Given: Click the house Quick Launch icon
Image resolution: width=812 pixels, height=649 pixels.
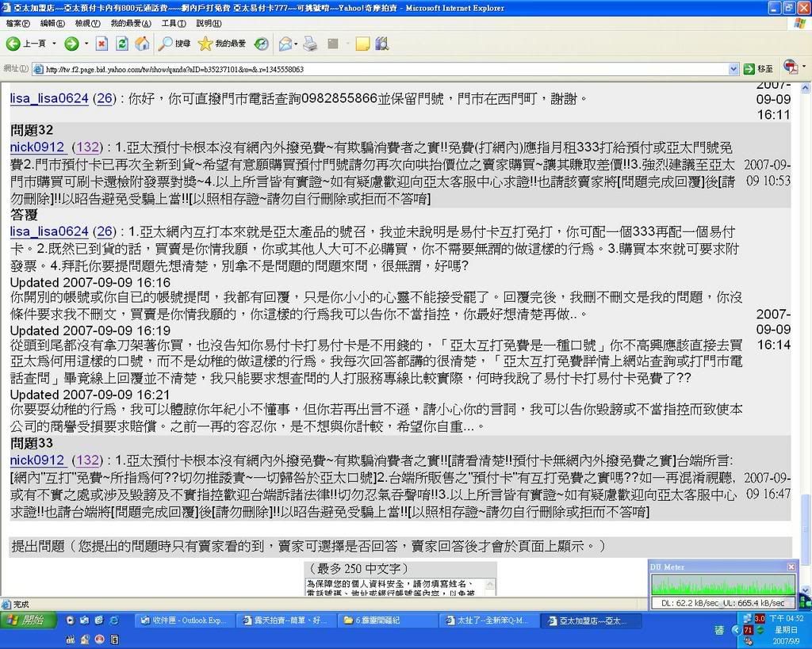Looking at the screenshot, I should point(84,639).
